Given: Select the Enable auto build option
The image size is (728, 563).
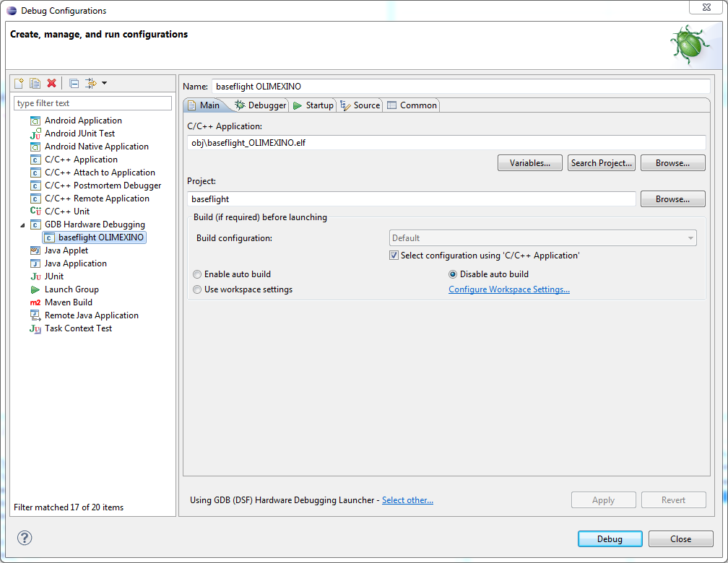Looking at the screenshot, I should [x=198, y=274].
